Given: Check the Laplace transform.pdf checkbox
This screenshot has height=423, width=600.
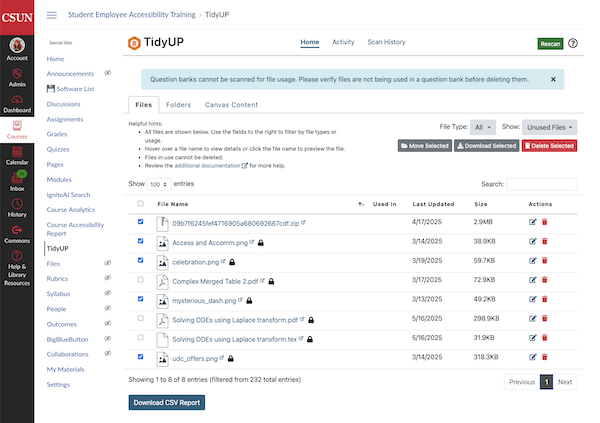Looking at the screenshot, I should point(140,318).
